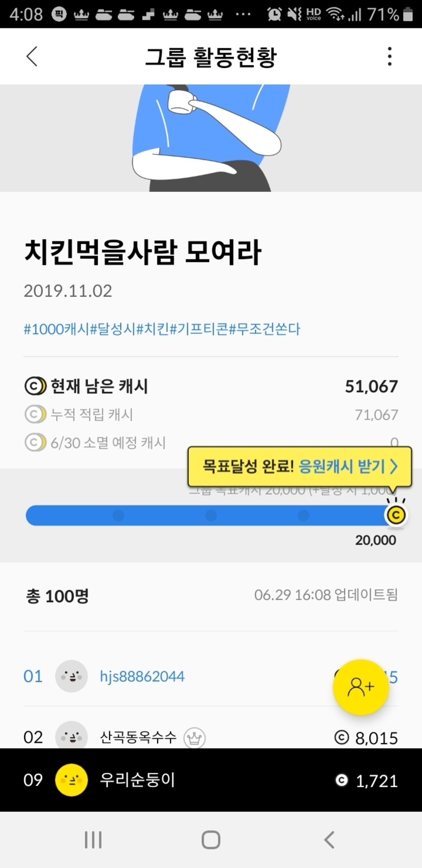Open the three-dot more options menu
The width and height of the screenshot is (422, 868).
[x=389, y=56]
